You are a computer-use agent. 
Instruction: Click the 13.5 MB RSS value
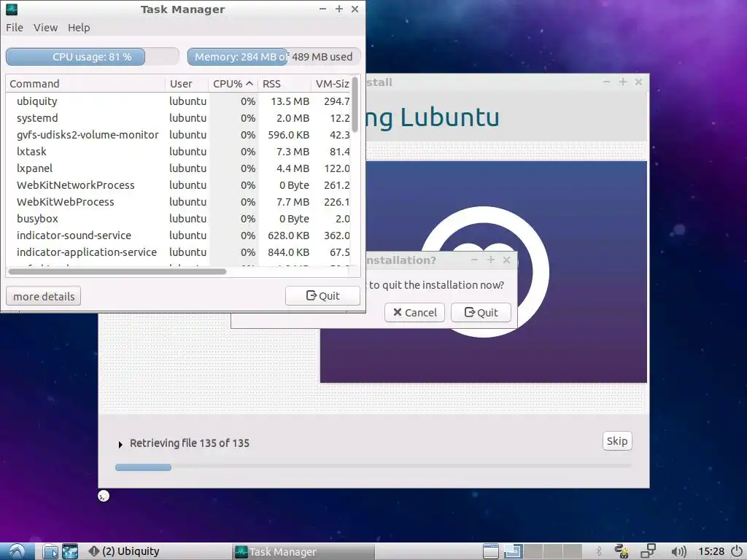[x=290, y=101]
